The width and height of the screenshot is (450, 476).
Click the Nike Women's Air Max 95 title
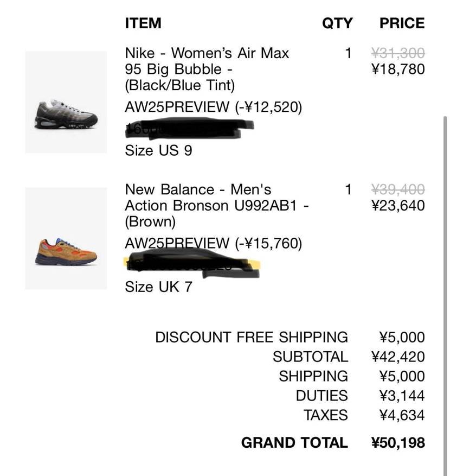[x=207, y=69]
